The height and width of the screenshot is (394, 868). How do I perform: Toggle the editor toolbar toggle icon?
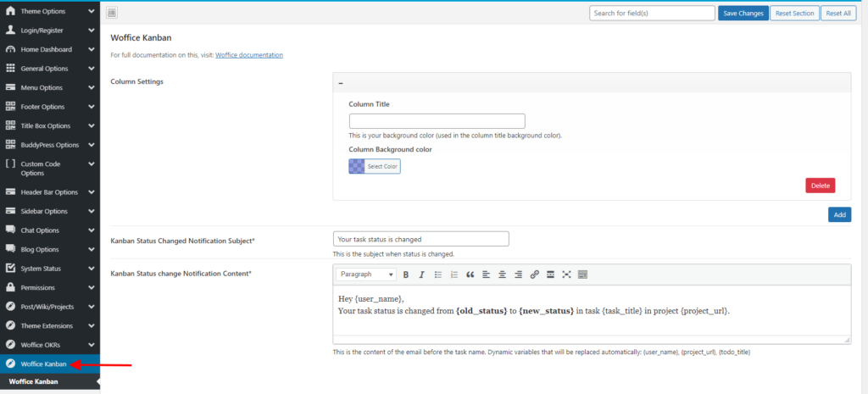[582, 275]
